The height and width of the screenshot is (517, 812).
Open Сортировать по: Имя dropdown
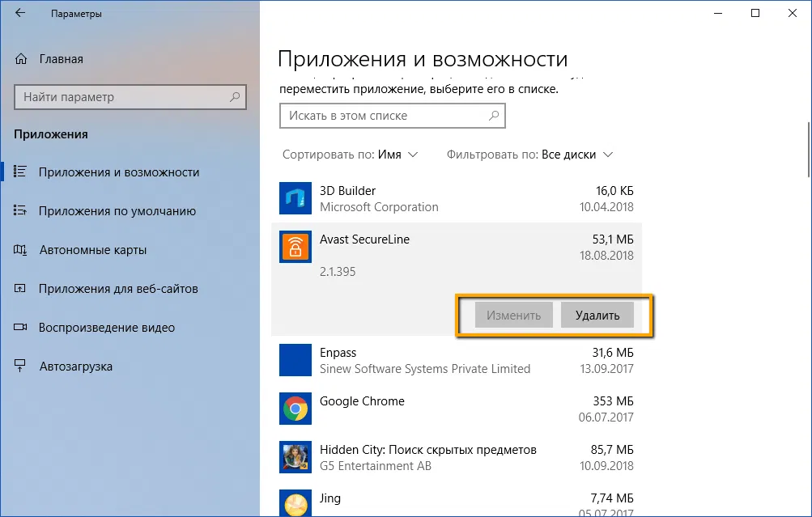tap(350, 155)
